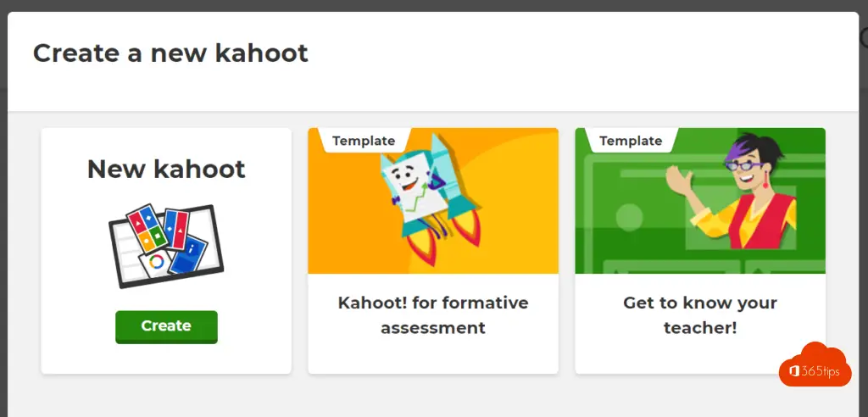
Task: Open the Kahoot! for formative assessment title
Action: 433,315
